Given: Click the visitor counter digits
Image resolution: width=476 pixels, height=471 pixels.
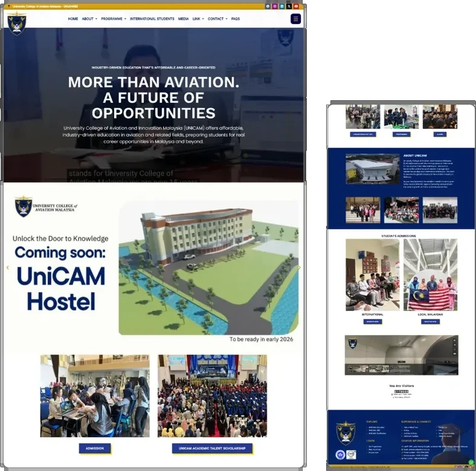Looking at the screenshot, I should coord(401,391).
